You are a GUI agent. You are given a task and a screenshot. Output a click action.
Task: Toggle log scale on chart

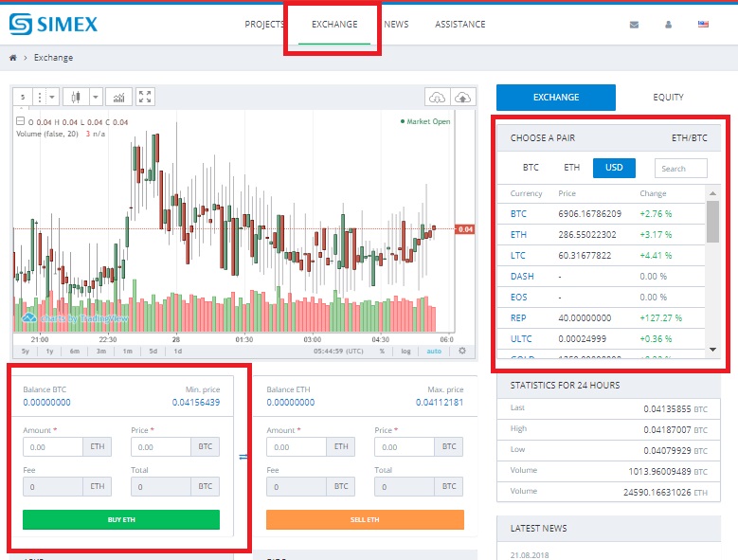[405, 351]
